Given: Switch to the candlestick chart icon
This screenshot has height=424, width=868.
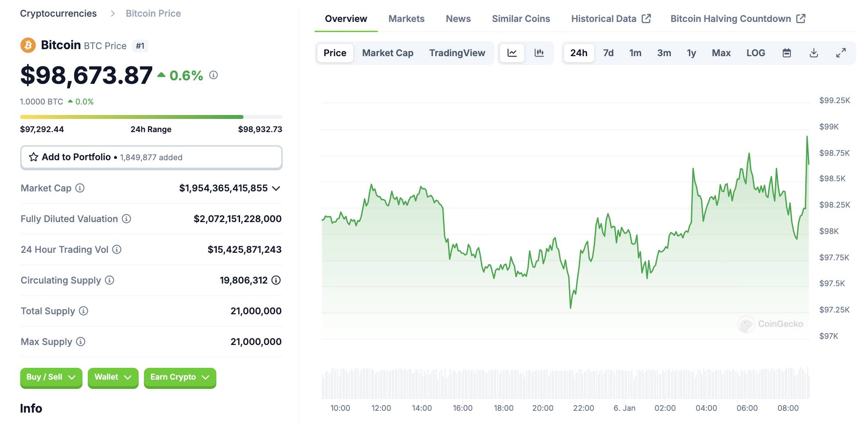Looking at the screenshot, I should click(539, 53).
